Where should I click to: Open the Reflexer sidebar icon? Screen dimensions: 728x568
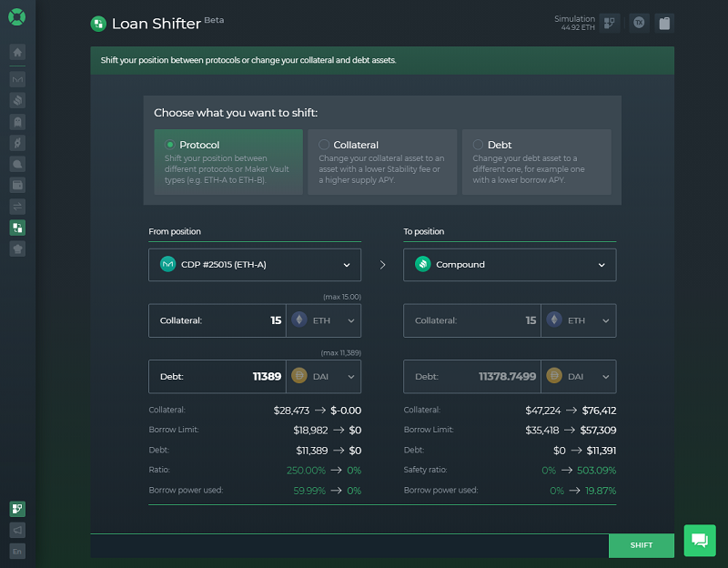click(x=17, y=143)
